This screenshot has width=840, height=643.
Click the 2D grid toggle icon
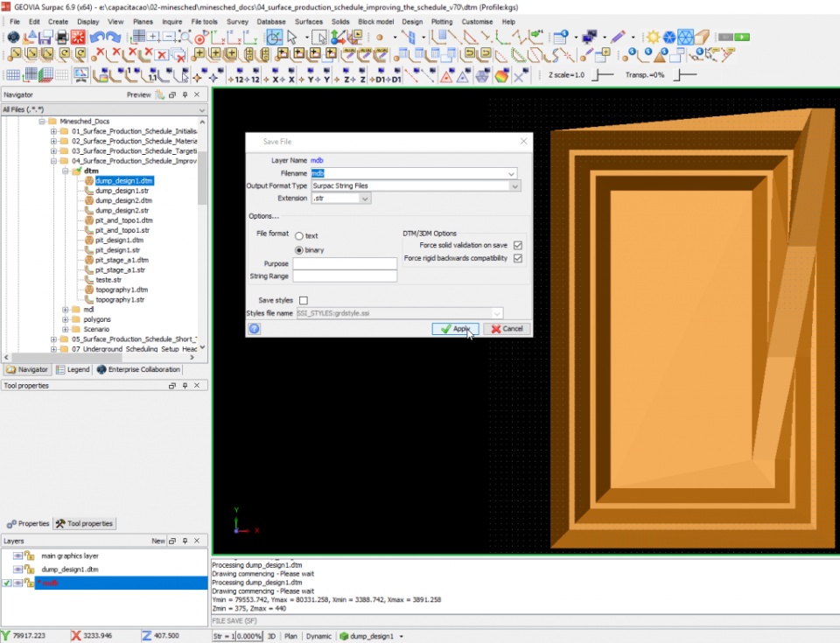pos(13,76)
